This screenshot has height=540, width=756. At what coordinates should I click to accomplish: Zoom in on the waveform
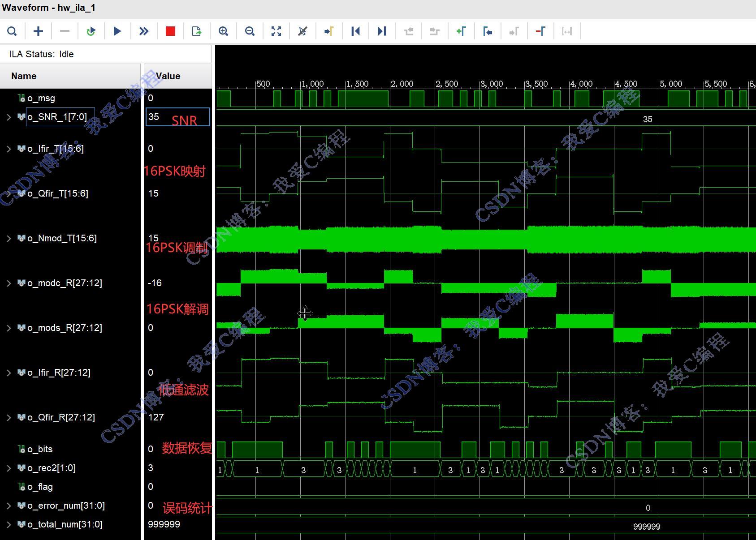pos(223,31)
